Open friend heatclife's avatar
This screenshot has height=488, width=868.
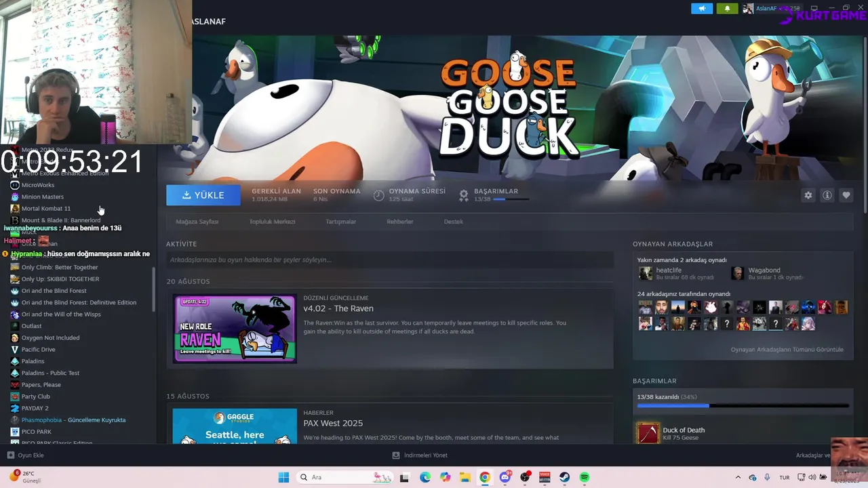[645, 273]
